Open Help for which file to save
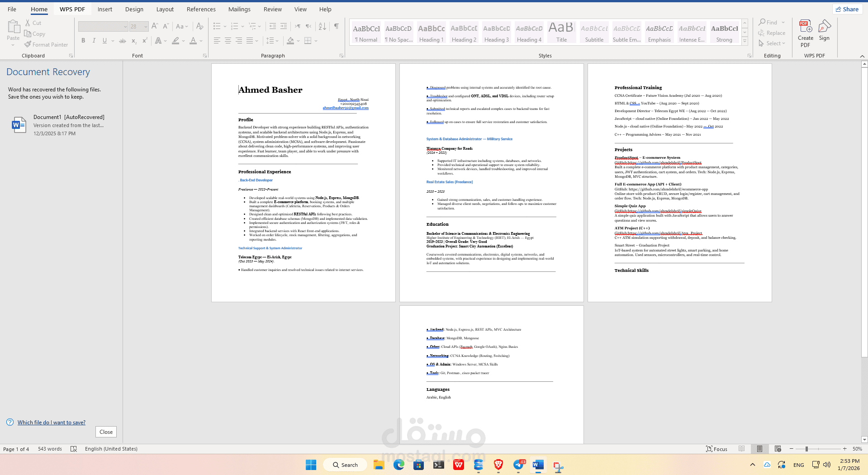 pyautogui.click(x=10, y=422)
